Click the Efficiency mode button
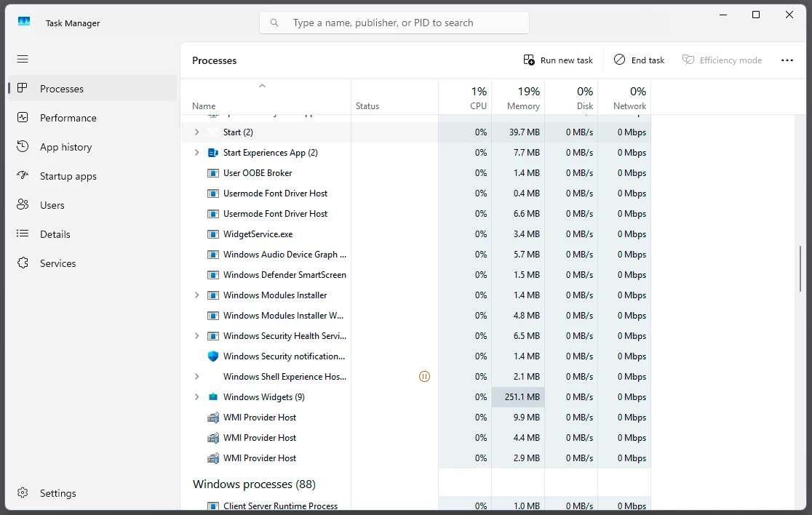812x515 pixels. tap(722, 60)
